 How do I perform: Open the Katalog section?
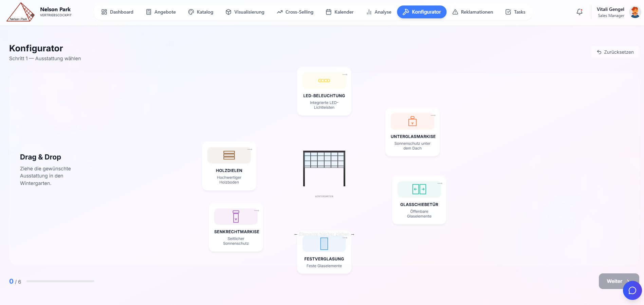pyautogui.click(x=201, y=12)
